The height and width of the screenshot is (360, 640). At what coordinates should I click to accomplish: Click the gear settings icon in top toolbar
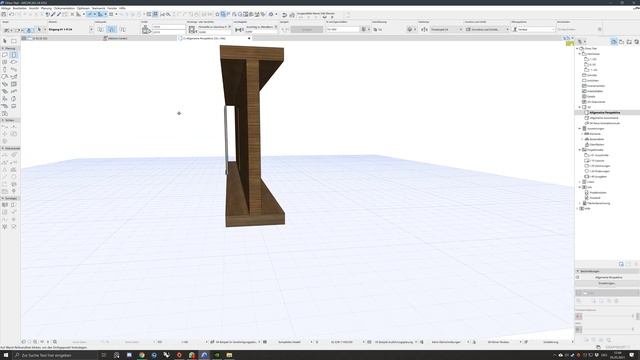[271, 14]
